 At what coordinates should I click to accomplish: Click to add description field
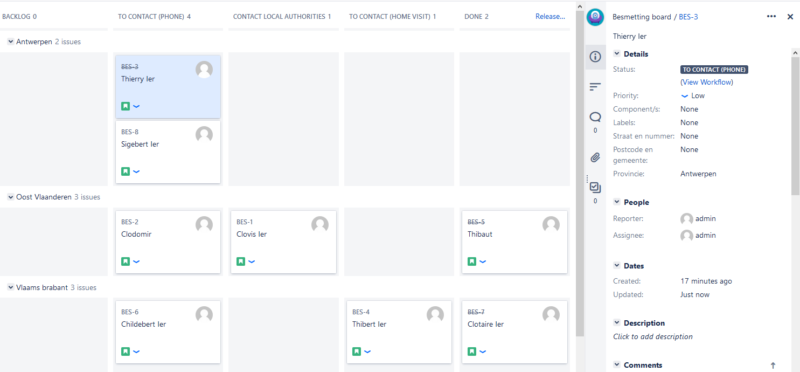click(653, 337)
